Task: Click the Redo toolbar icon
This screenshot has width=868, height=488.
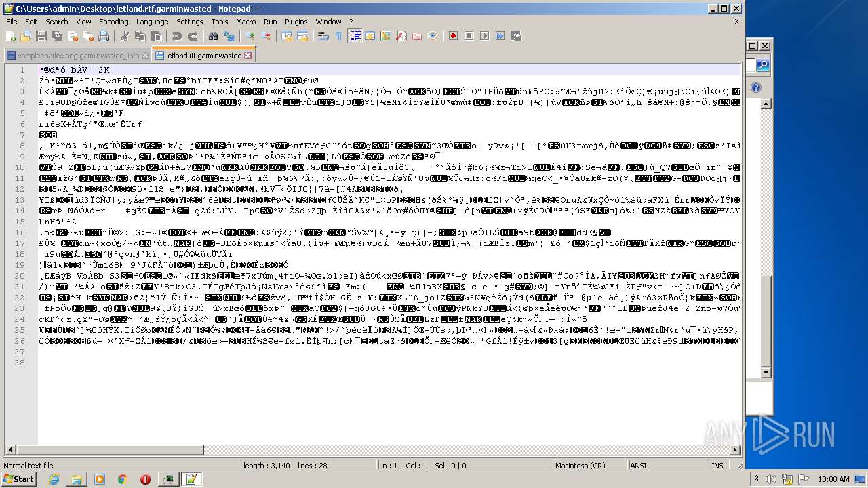Action: 193,36
